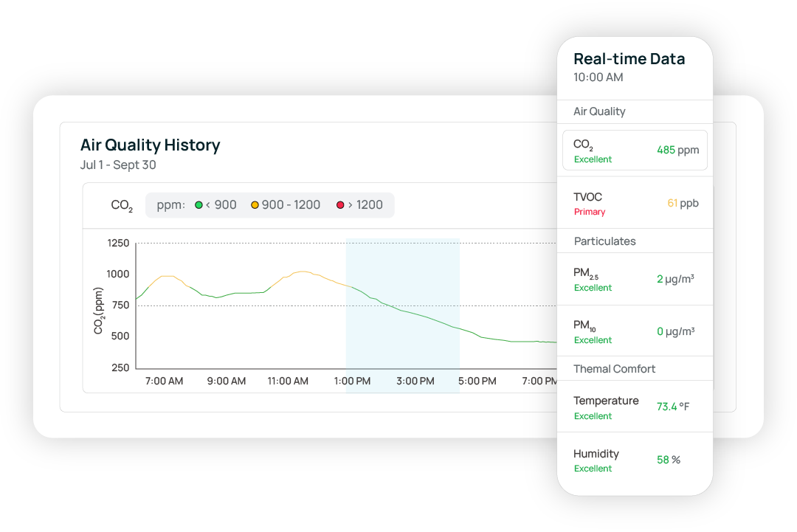Toggle the green Excellent status under Humidity

click(593, 469)
